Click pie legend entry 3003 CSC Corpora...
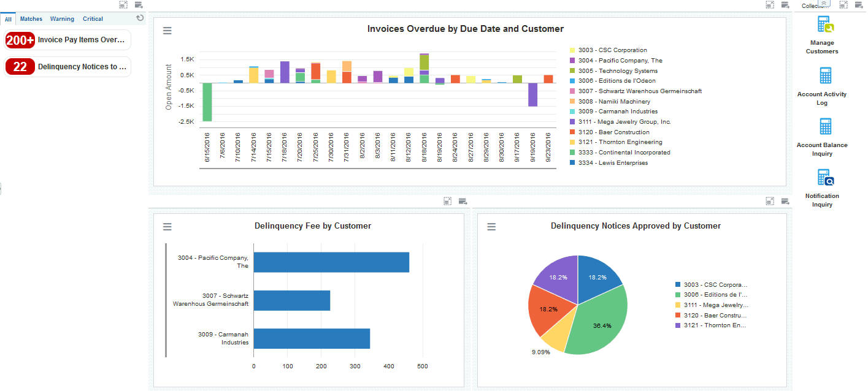The width and height of the screenshot is (868, 391). [712, 285]
